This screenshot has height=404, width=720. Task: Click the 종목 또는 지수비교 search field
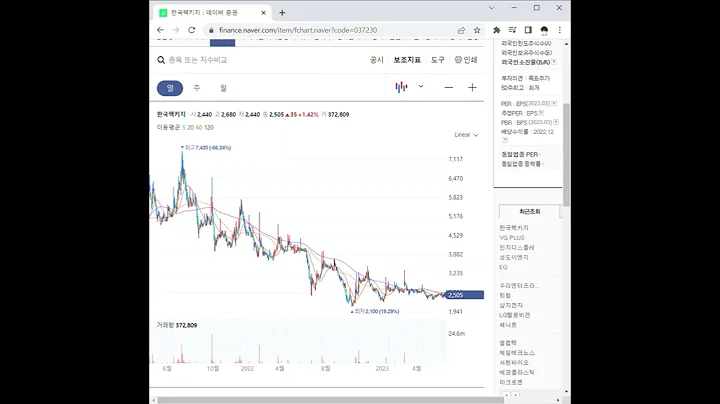pos(198,60)
